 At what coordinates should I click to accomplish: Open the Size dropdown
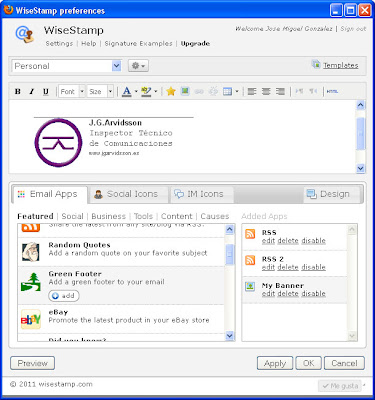click(x=100, y=91)
